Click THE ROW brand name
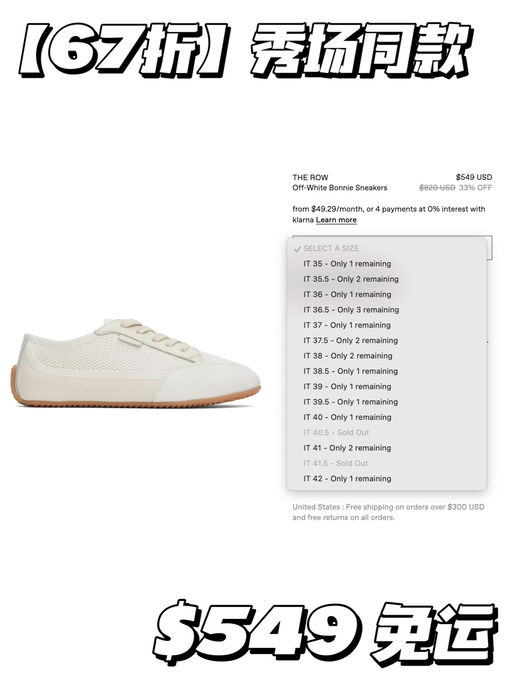This screenshot has width=512, height=682. pyautogui.click(x=310, y=177)
